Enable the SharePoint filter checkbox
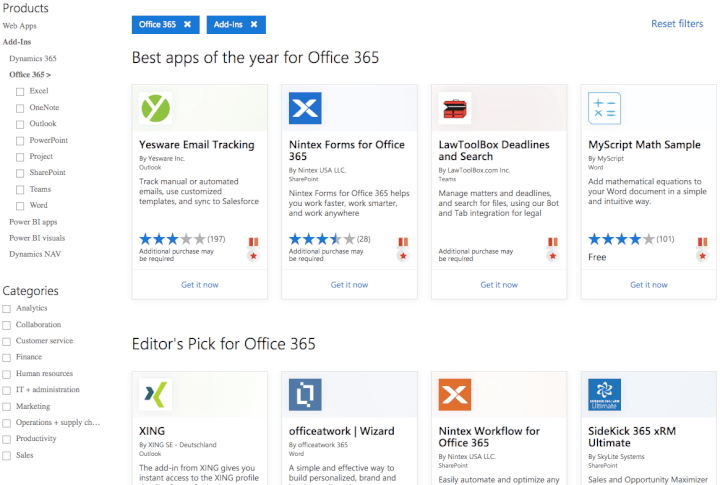Image resolution: width=720 pixels, height=485 pixels. click(x=20, y=173)
